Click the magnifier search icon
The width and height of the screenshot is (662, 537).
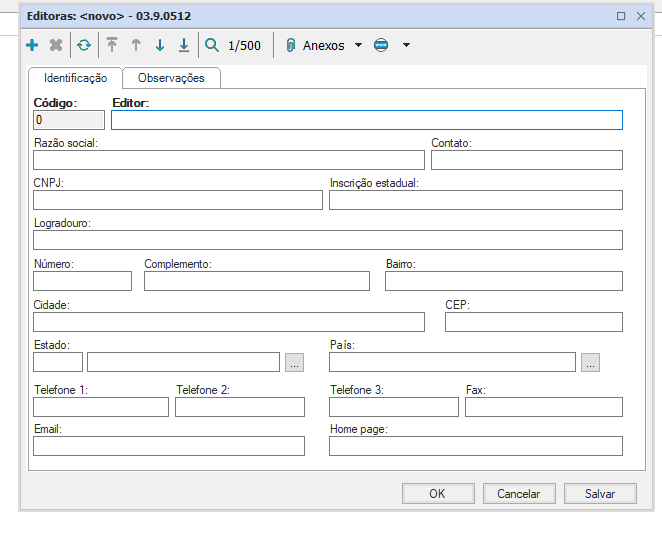(212, 46)
